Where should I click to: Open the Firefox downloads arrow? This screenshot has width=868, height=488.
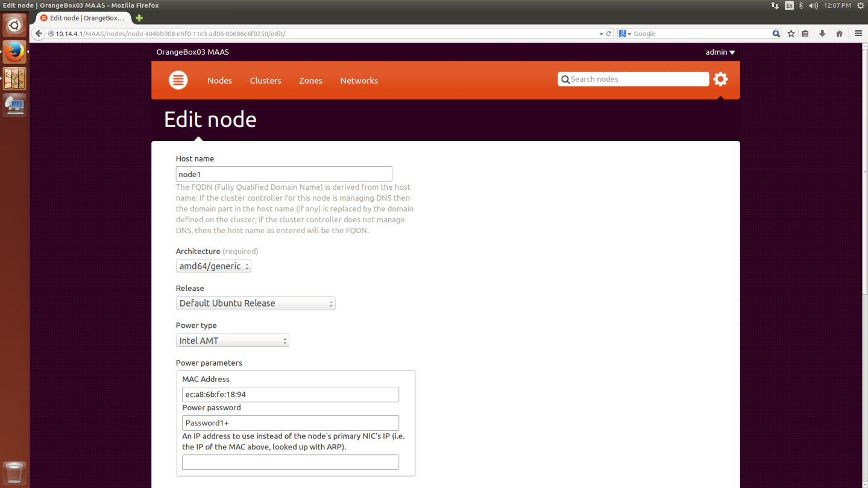pyautogui.click(x=822, y=34)
